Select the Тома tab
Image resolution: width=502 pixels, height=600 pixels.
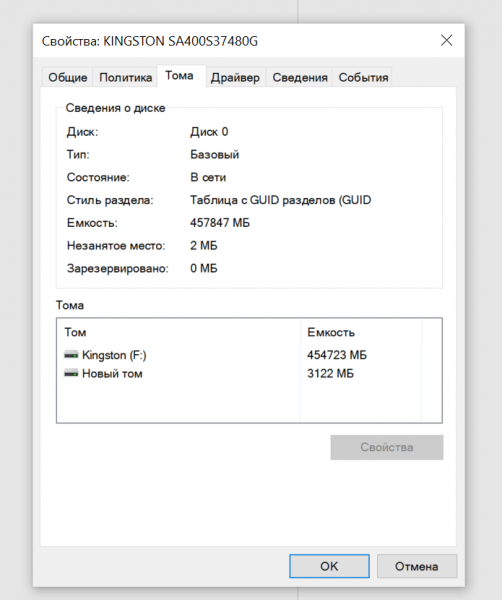179,76
